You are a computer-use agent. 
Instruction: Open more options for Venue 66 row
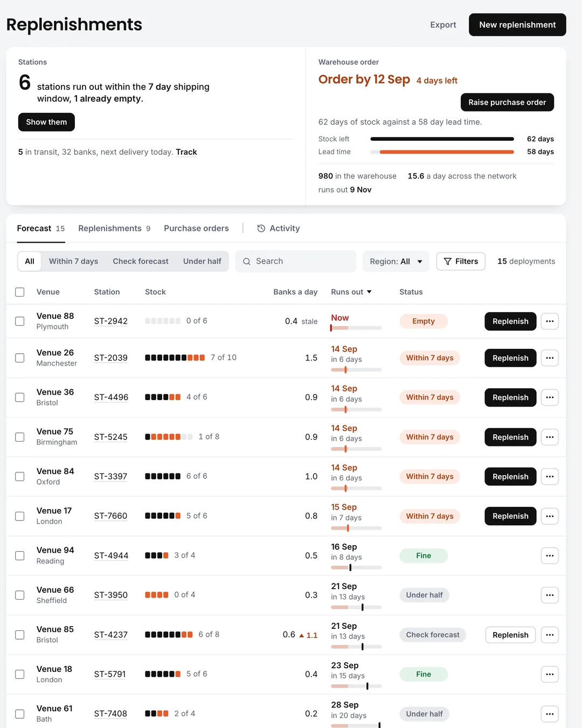click(550, 595)
